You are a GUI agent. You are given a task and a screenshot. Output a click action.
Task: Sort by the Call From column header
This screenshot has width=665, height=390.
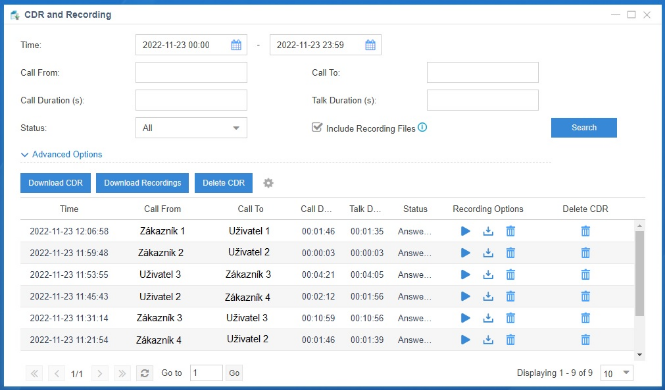tap(162, 209)
